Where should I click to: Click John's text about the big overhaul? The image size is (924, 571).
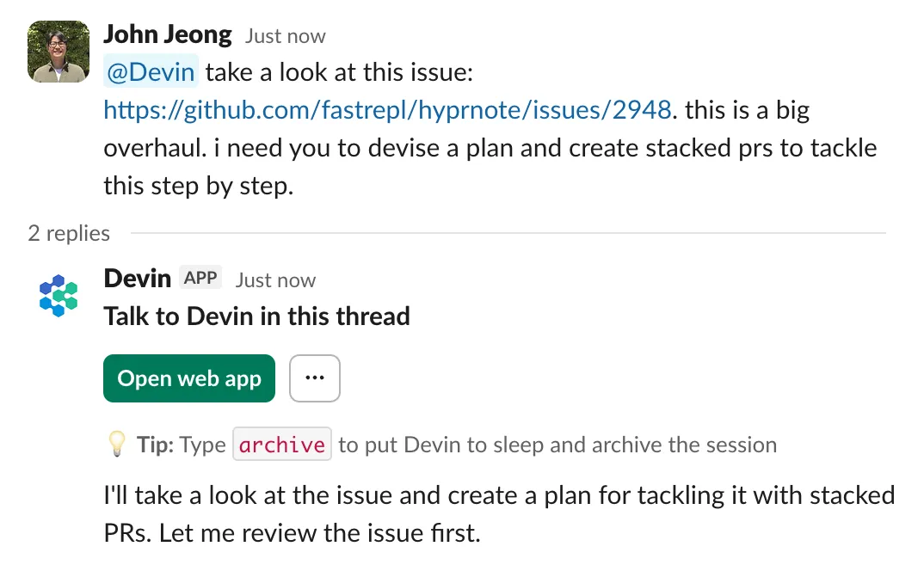pyautogui.click(x=490, y=148)
